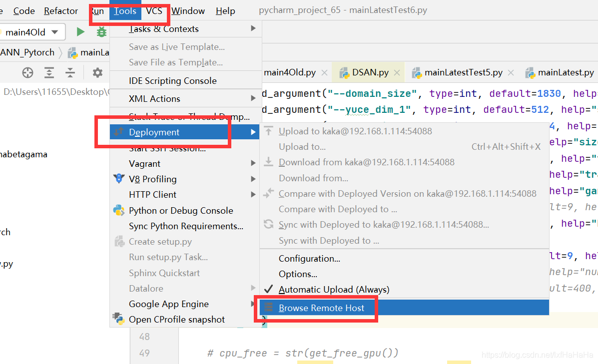
Task: Close the main4Old.py tab
Action: [324, 72]
